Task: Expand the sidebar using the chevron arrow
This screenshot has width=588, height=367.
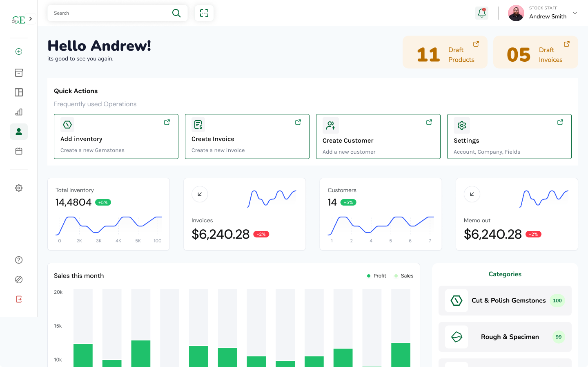Action: click(31, 19)
